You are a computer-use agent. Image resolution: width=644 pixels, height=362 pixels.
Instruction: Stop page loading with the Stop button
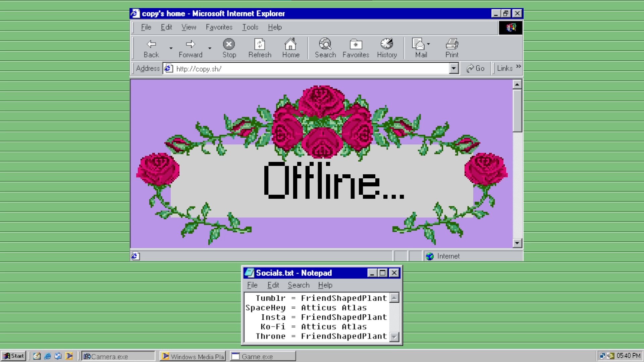click(x=229, y=48)
